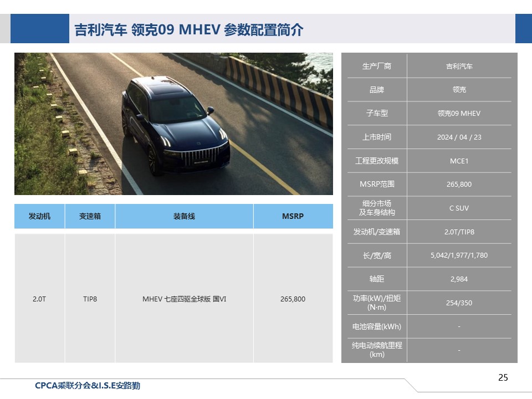Click the slide title 吉利汽车 领克09 MHEV 参数配置简介
532x399 pixels.
188,29
